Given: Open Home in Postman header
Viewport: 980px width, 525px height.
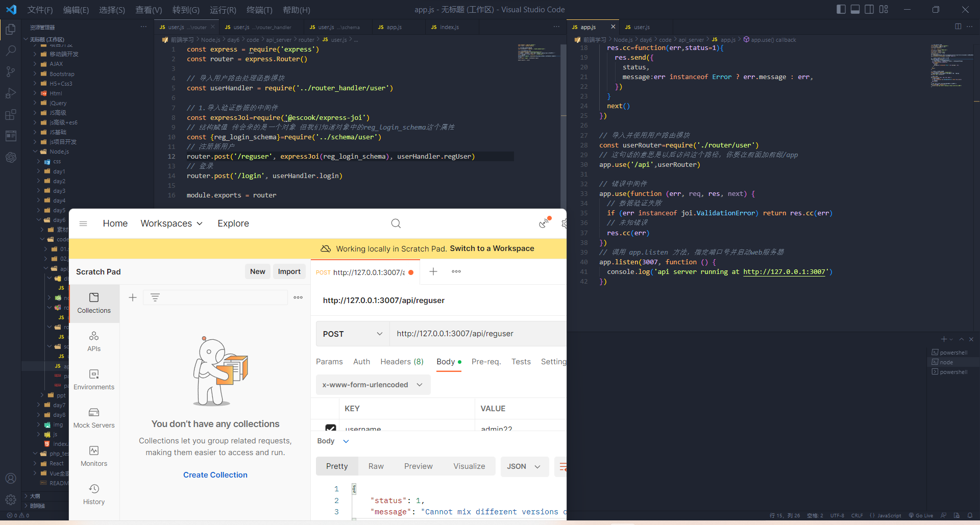Looking at the screenshot, I should click(115, 223).
